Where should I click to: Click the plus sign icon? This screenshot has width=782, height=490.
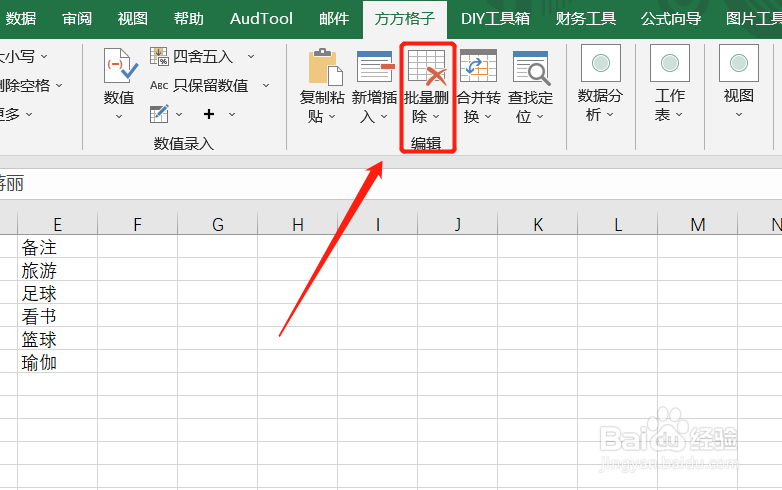tap(209, 114)
